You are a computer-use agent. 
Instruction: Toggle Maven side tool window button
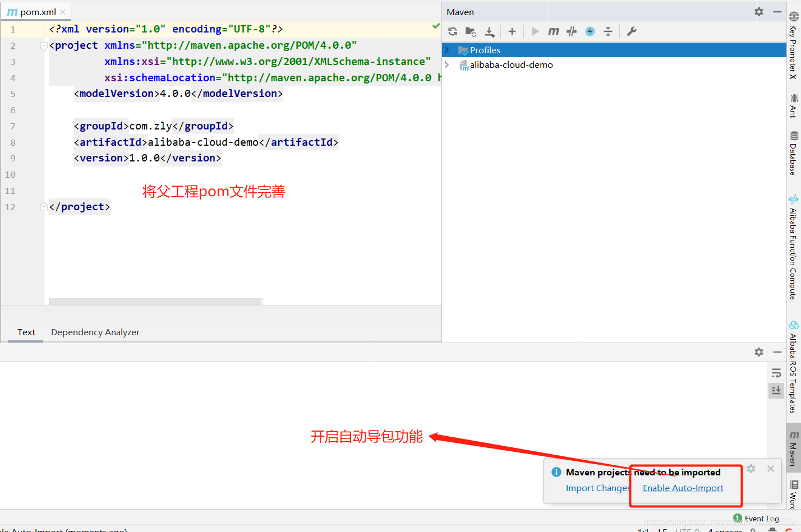tap(793, 448)
